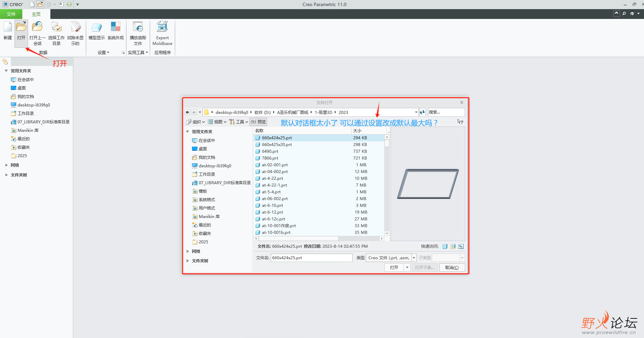Customize quick-access toolbar dropdown arrow
644x338 pixels.
[x=77, y=4]
